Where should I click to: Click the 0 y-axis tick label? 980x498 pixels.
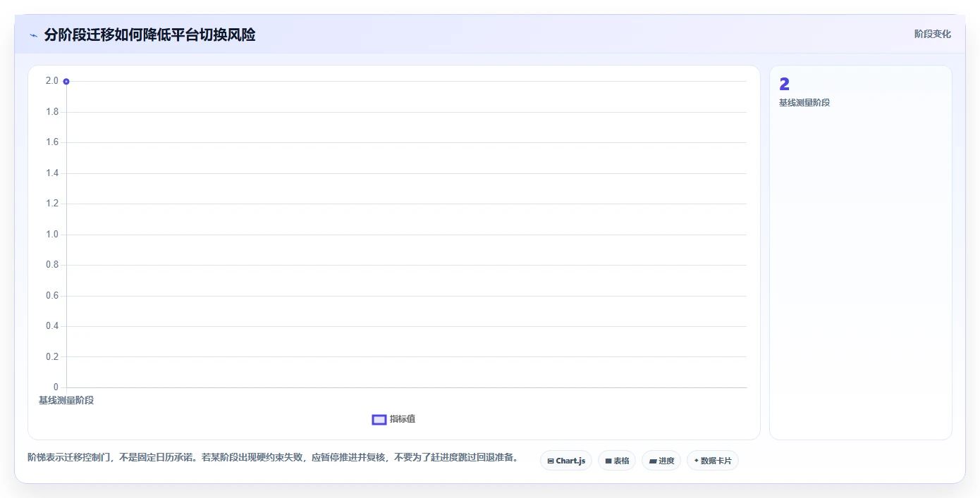pyautogui.click(x=56, y=387)
